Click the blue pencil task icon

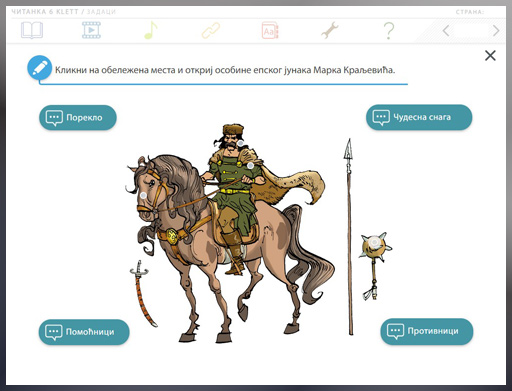coord(40,68)
